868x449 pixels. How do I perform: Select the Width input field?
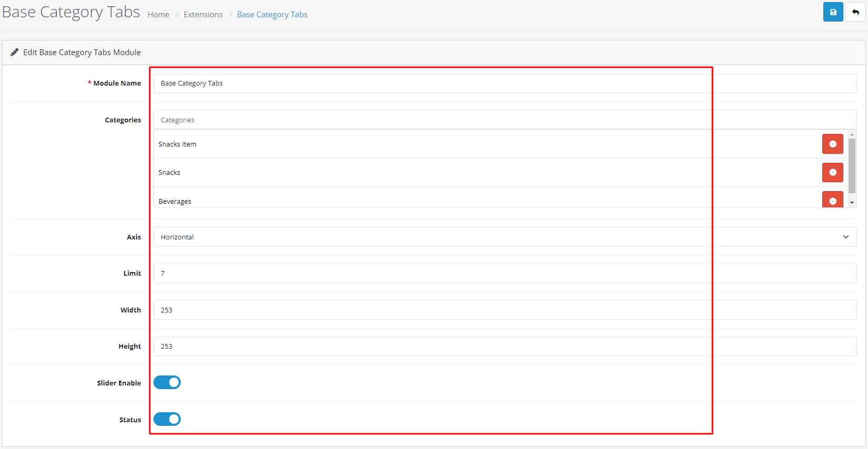click(504, 310)
